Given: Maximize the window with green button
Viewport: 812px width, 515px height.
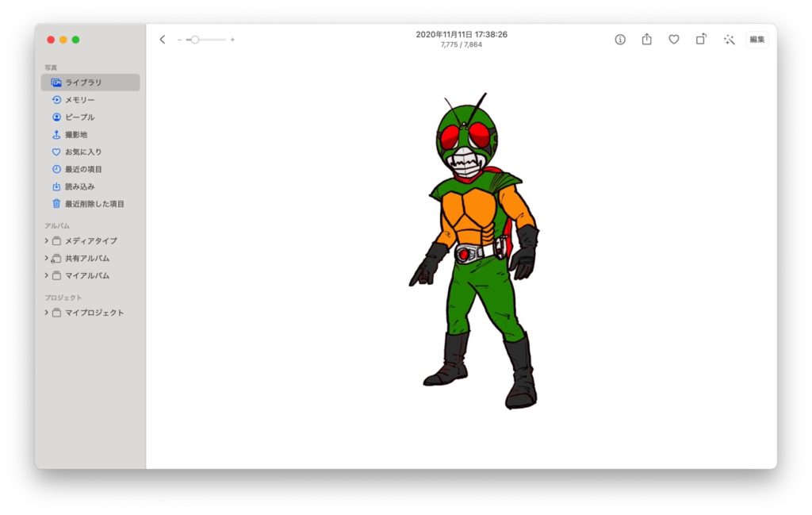Looking at the screenshot, I should [75, 40].
